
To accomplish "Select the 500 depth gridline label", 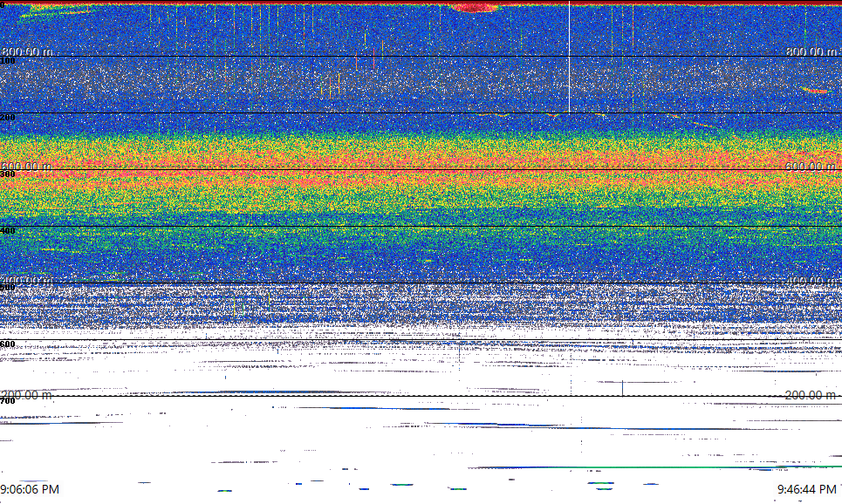I will [x=8, y=288].
